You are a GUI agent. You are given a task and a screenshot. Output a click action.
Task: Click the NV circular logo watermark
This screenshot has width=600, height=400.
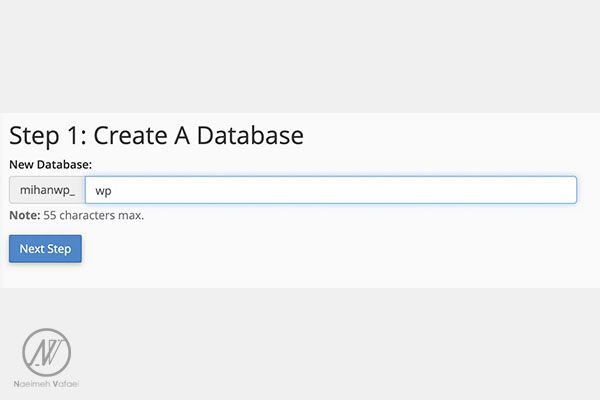[47, 353]
